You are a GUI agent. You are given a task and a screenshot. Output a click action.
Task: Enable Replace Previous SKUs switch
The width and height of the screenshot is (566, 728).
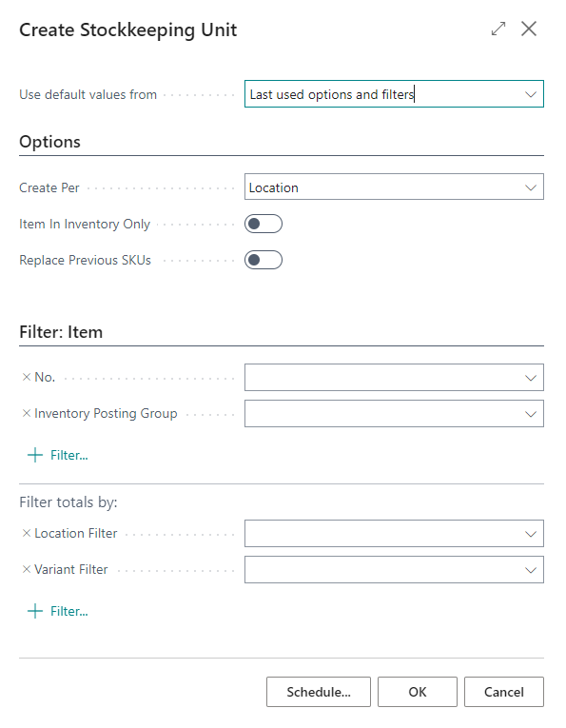pyautogui.click(x=263, y=260)
